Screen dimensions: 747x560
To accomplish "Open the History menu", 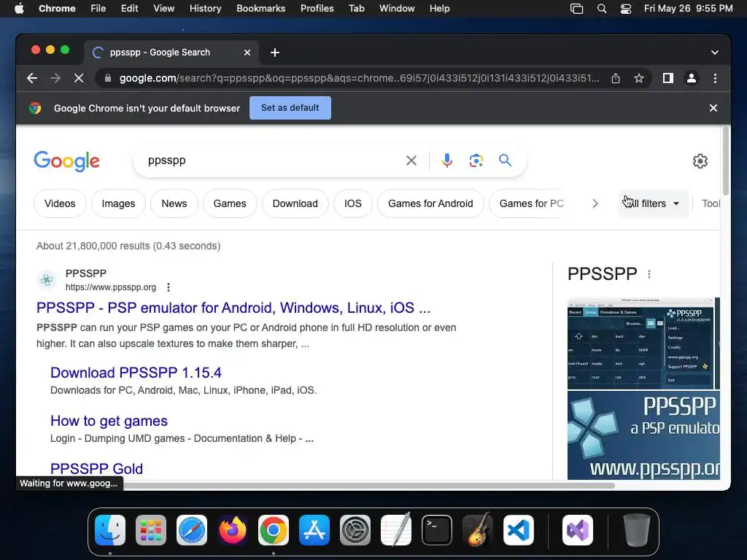I will tap(205, 9).
